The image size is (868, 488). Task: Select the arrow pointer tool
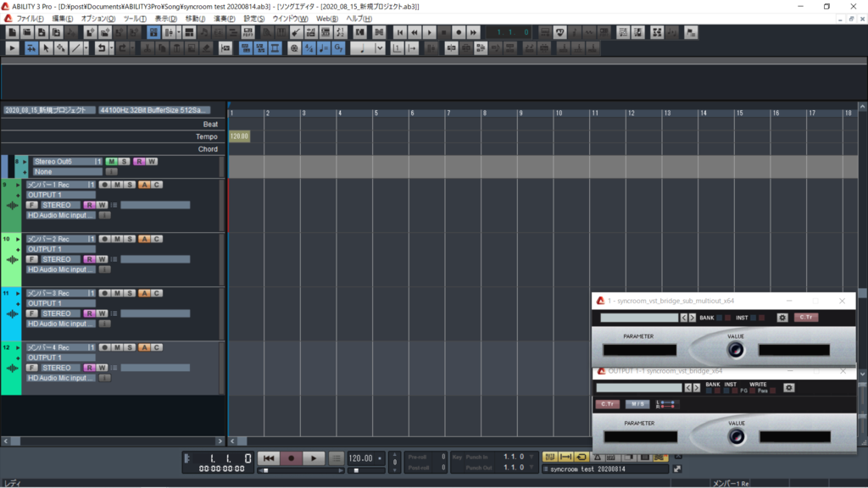pyautogui.click(x=46, y=48)
